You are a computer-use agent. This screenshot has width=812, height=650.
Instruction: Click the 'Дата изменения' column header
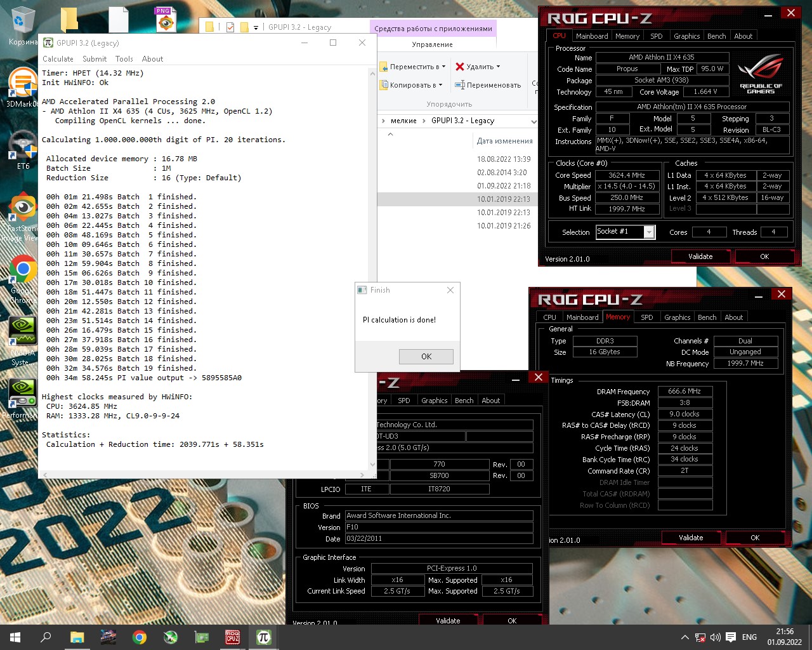point(504,141)
